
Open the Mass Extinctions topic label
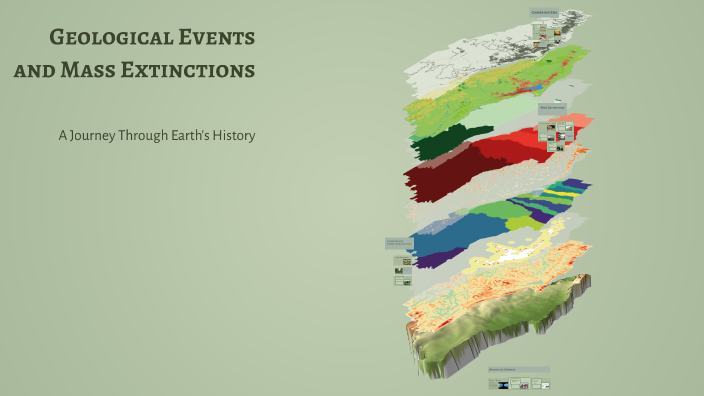552,108
